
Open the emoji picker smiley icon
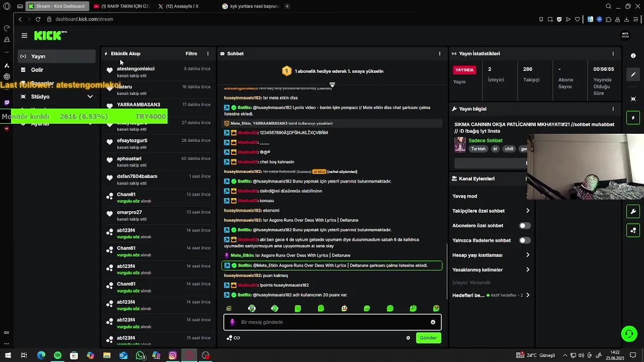click(433, 322)
